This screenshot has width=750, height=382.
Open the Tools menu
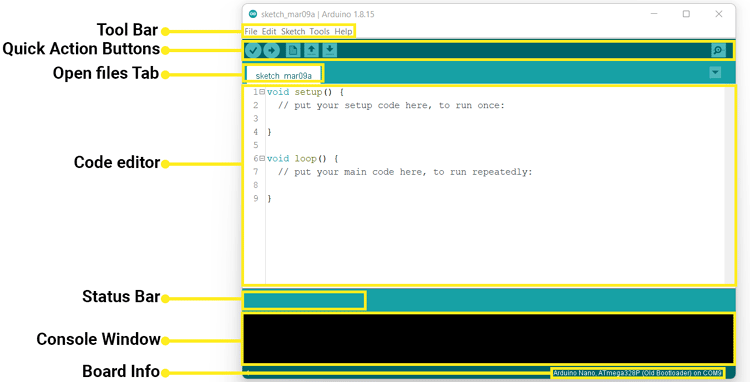click(x=320, y=32)
